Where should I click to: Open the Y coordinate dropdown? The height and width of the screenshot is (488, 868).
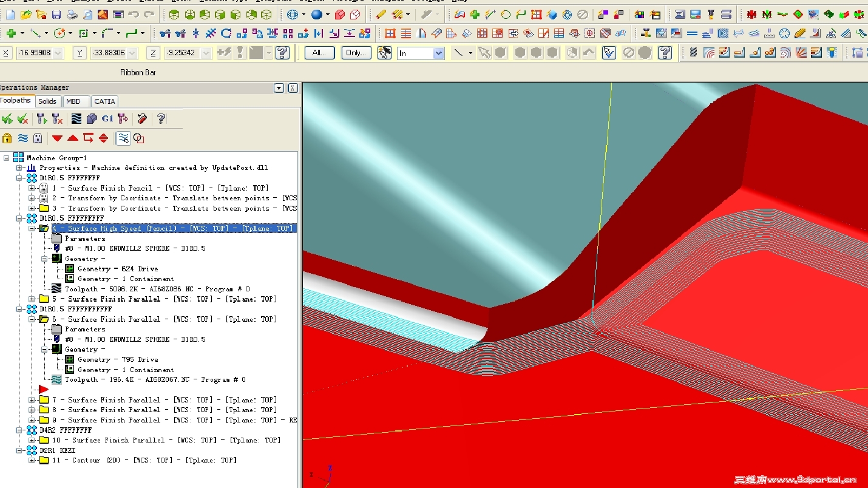132,53
